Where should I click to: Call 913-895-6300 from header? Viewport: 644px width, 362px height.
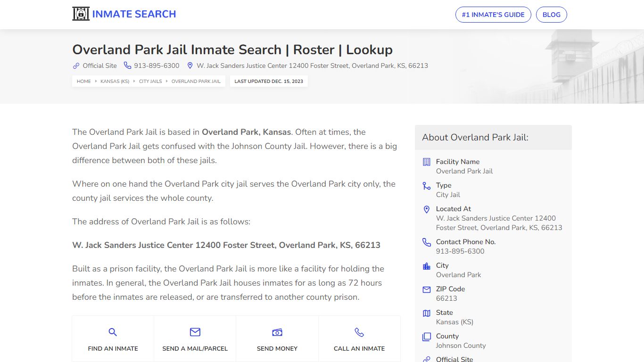pos(157,66)
